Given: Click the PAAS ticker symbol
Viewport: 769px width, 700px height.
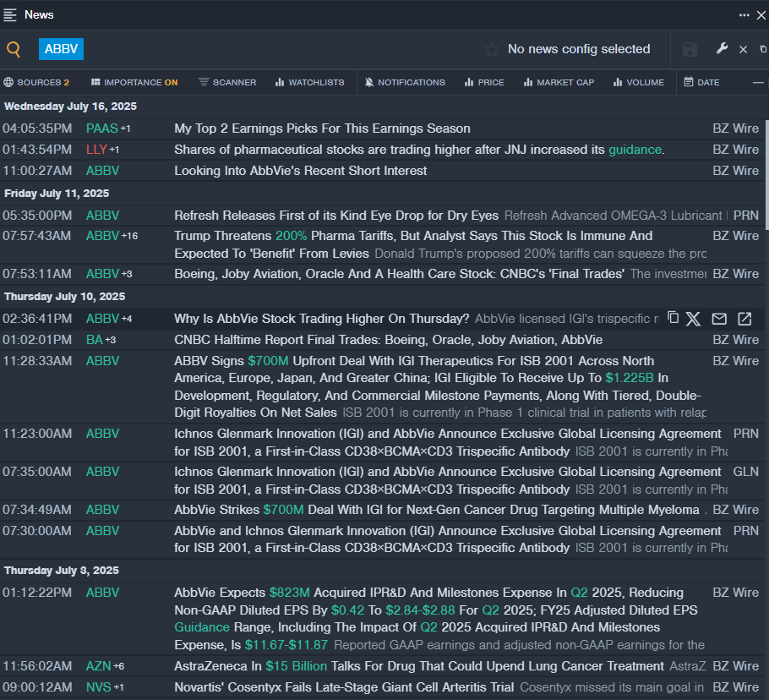Looking at the screenshot, I should tap(102, 129).
